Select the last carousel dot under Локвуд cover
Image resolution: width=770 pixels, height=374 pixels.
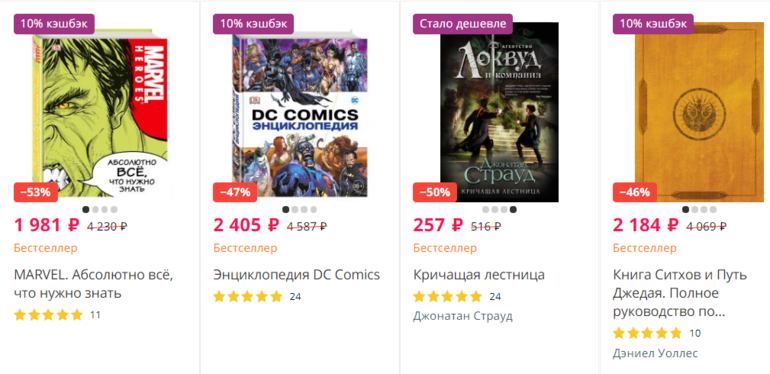pos(513,210)
